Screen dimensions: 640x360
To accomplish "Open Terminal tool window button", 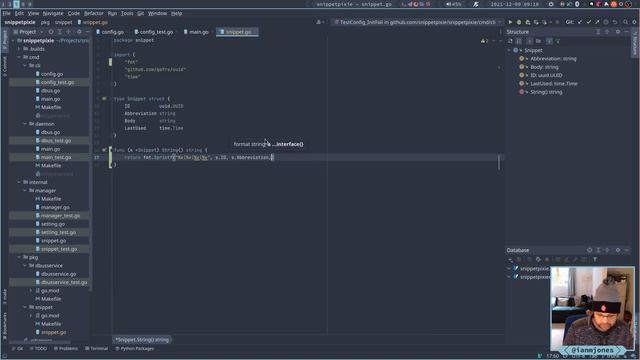I will tap(97, 349).
